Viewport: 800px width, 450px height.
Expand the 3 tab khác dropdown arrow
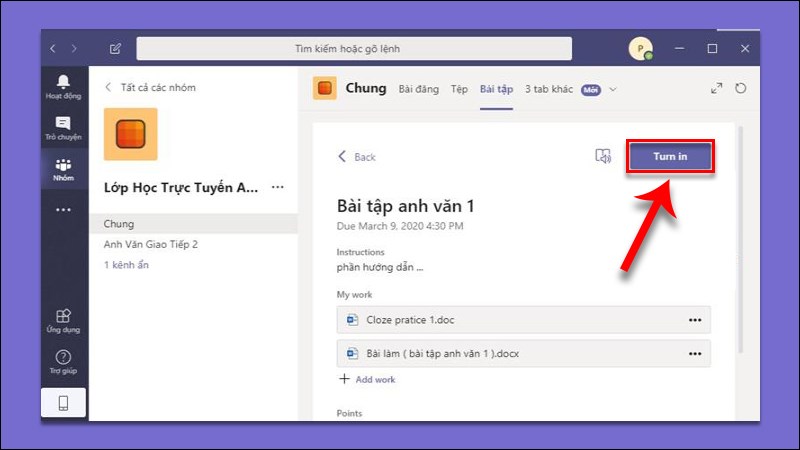[613, 89]
